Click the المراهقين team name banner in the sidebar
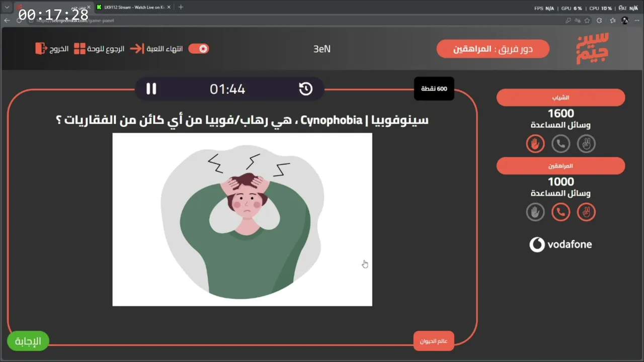This screenshot has height=362, width=644. (x=560, y=166)
